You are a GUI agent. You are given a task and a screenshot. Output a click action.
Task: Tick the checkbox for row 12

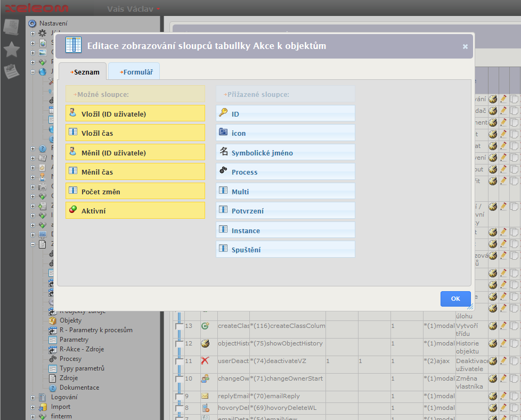tap(180, 344)
